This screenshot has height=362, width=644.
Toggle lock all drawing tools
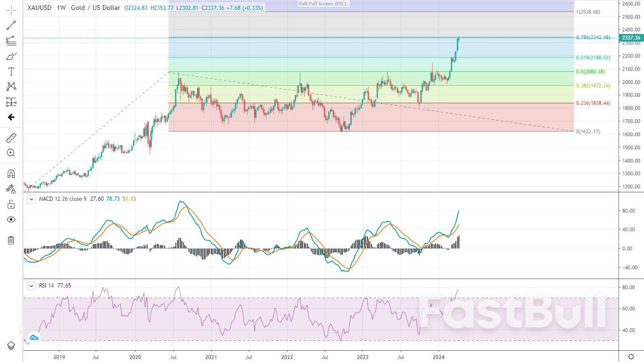click(x=11, y=204)
